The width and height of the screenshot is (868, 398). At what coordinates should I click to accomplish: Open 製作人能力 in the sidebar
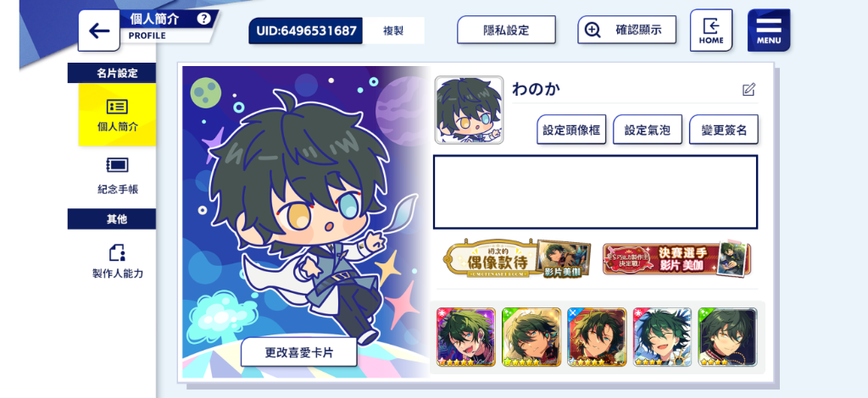point(117,261)
